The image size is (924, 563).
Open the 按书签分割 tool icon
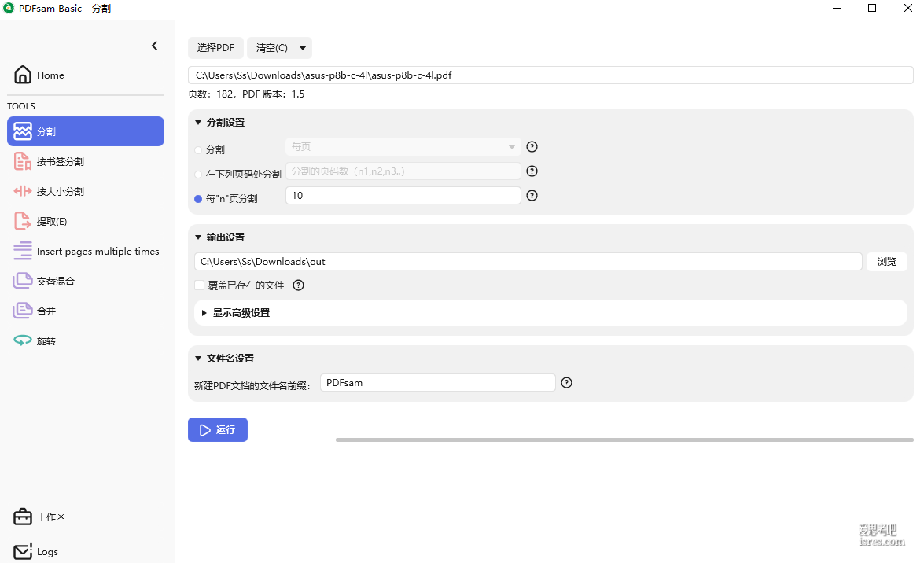[x=22, y=161]
